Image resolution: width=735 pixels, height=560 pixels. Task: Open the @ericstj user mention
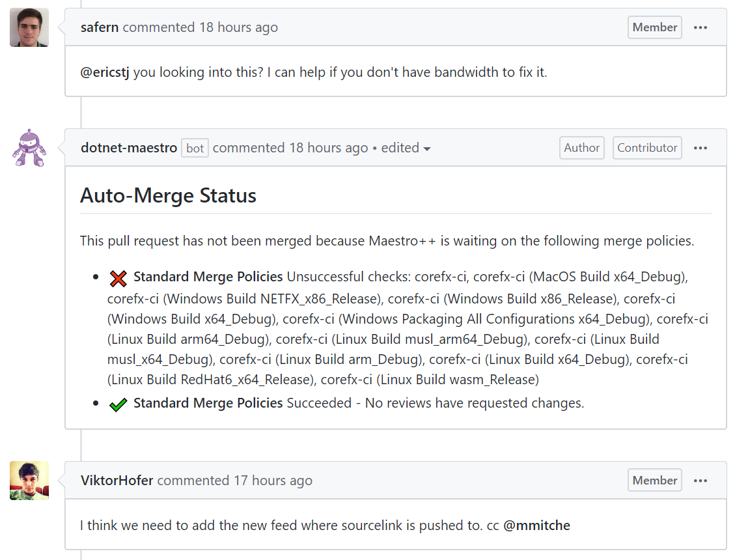coord(103,72)
